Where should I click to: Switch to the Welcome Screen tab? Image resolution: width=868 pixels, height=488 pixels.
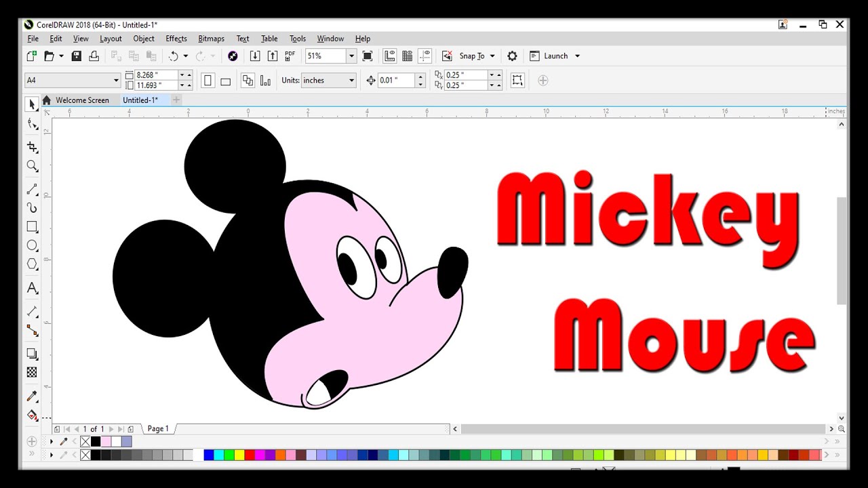point(82,100)
